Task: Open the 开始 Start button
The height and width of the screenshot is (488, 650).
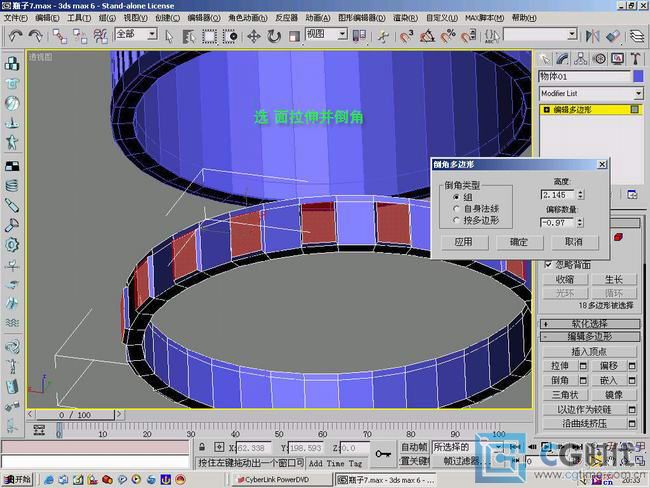Action: tap(17, 480)
